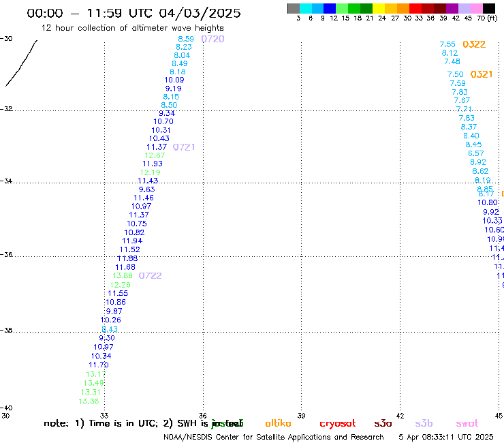Screen dimensions: 504x443
Task: Click the lavender time label 0720
Action: coord(212,39)
